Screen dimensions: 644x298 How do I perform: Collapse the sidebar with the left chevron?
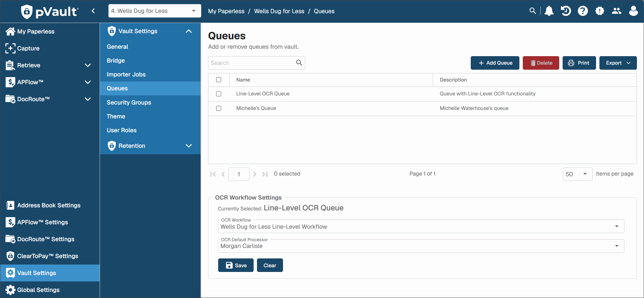coord(93,11)
